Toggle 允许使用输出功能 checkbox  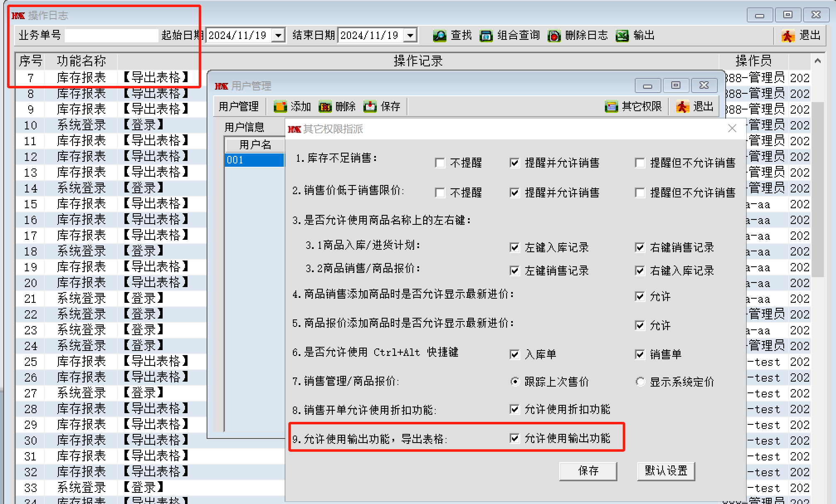click(514, 438)
